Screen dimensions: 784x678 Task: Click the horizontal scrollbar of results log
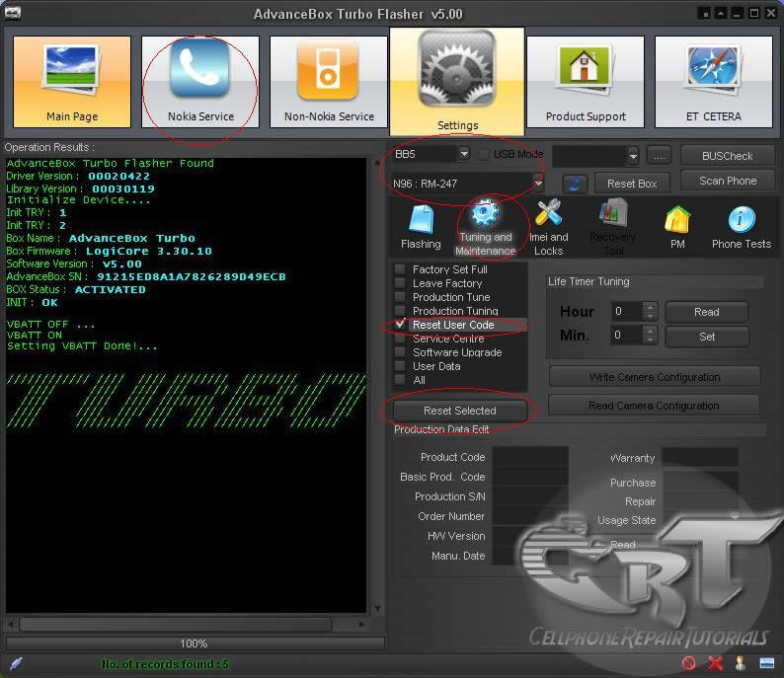point(176,624)
